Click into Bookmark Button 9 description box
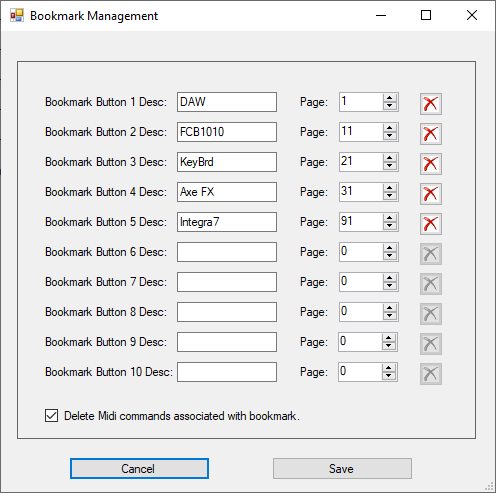Image resolution: width=496 pixels, height=493 pixels. point(227,342)
